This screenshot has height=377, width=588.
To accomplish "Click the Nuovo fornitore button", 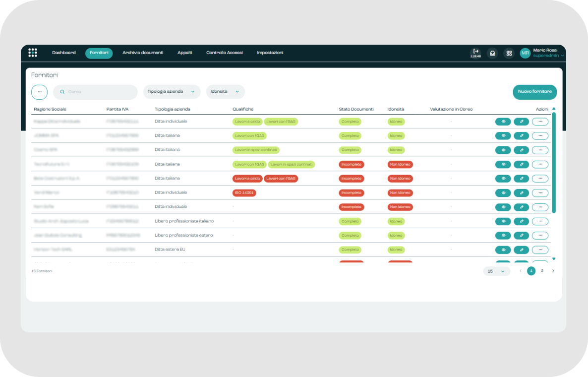I will [535, 92].
